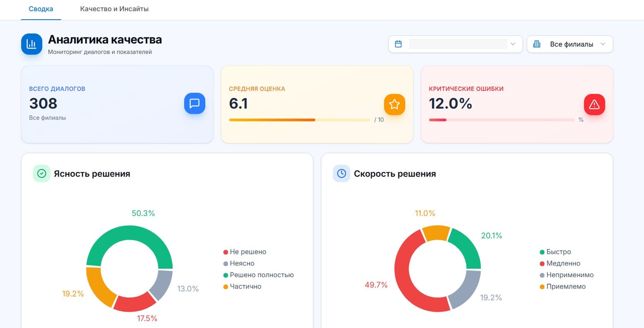Click the total dialogs value 308
Viewport: 644px width, 328px height.
click(x=43, y=104)
